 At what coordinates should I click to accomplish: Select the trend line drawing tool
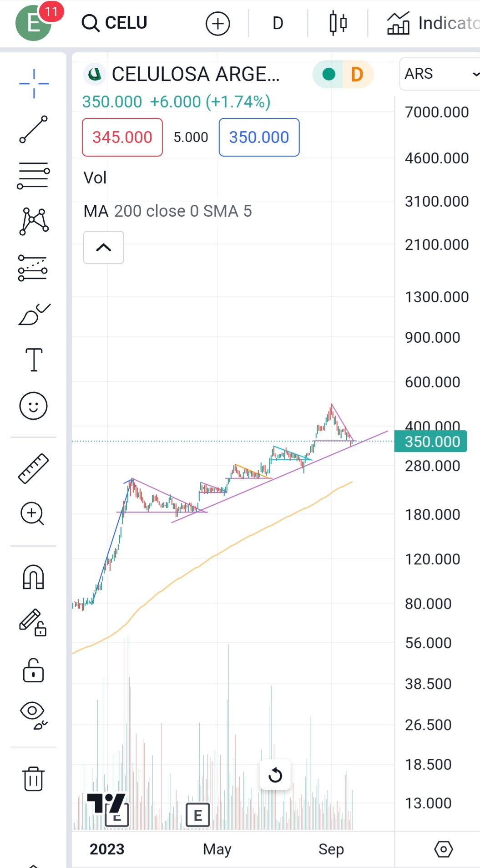pyautogui.click(x=33, y=129)
